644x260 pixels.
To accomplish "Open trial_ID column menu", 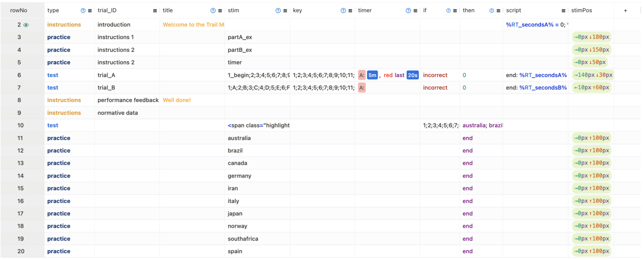I will click(x=155, y=10).
